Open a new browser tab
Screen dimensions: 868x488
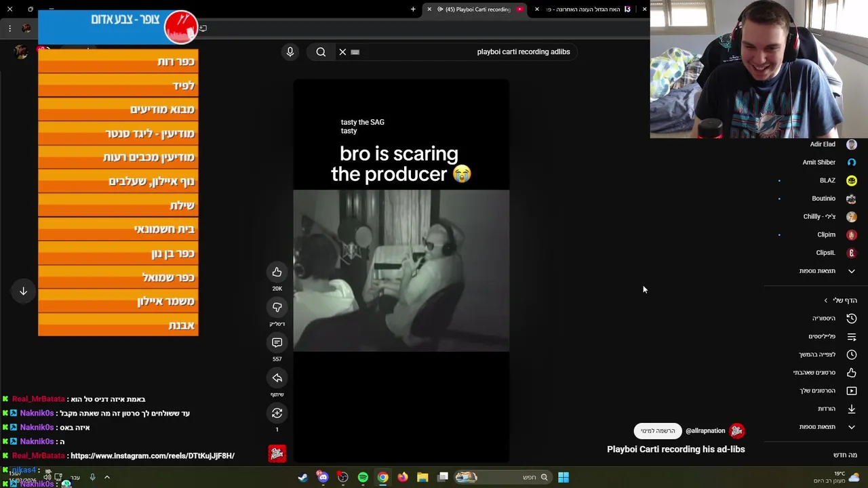[x=413, y=9]
